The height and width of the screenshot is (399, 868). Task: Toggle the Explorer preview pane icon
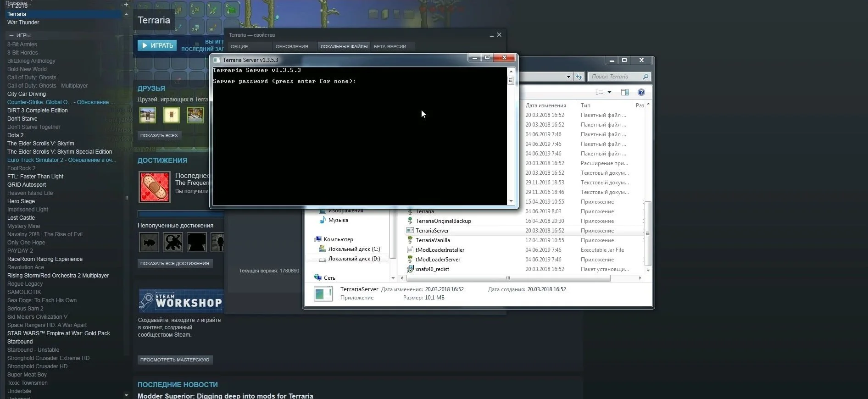tap(624, 92)
